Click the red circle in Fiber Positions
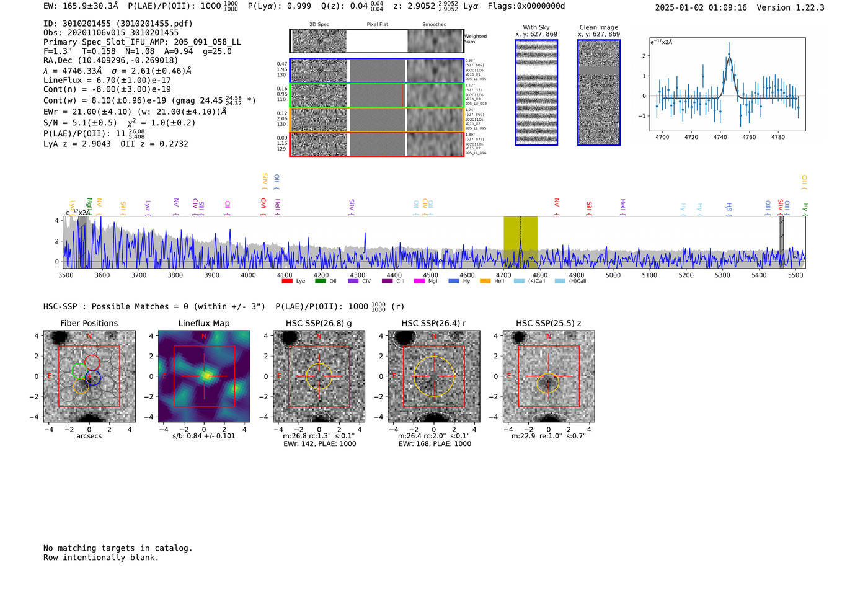Viewport: 868px width, 591px height. click(x=92, y=362)
